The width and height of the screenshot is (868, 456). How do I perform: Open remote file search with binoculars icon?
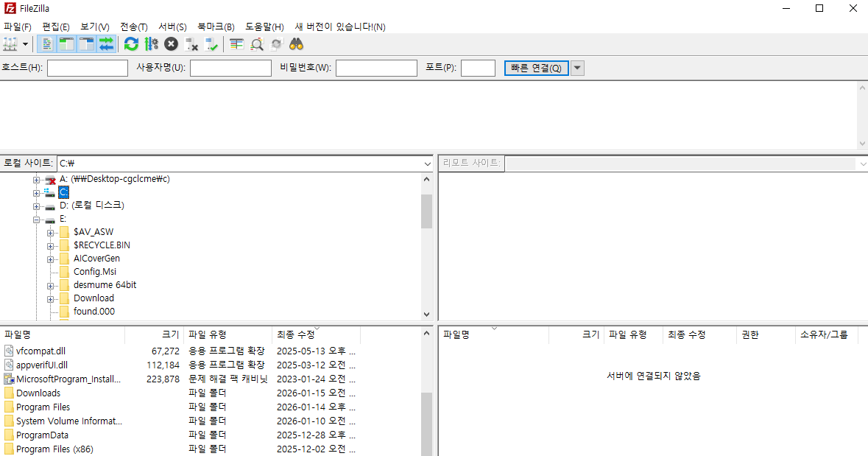pyautogui.click(x=296, y=44)
